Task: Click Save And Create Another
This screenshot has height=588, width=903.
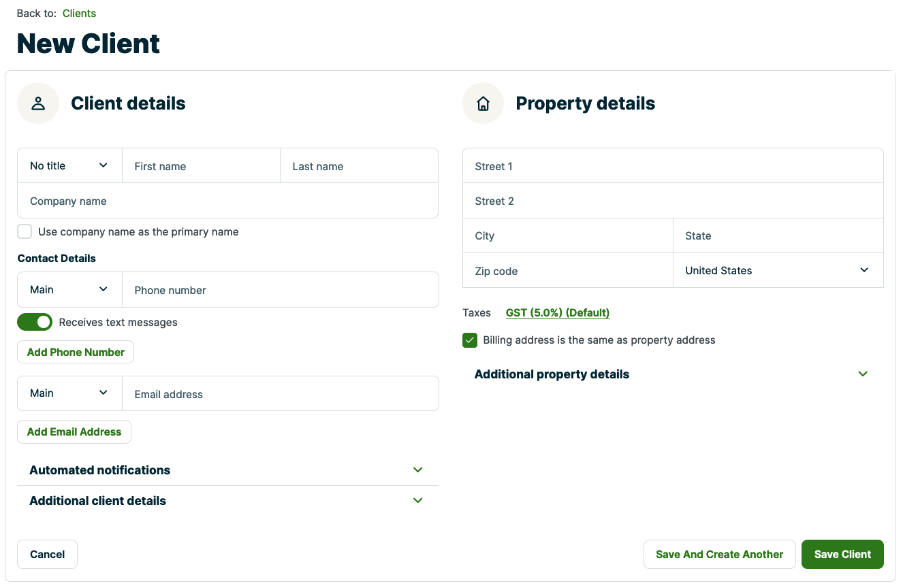Action: (719, 555)
